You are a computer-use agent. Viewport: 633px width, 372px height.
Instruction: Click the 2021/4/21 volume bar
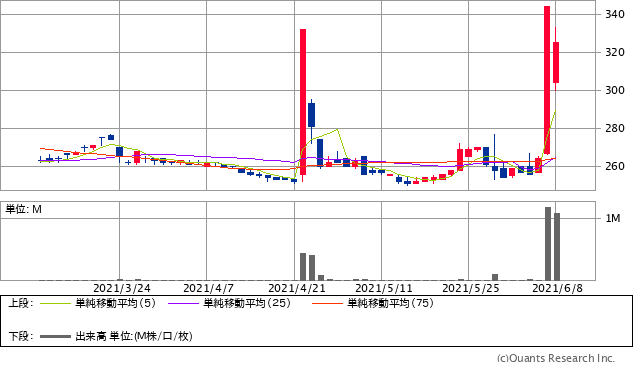[303, 267]
